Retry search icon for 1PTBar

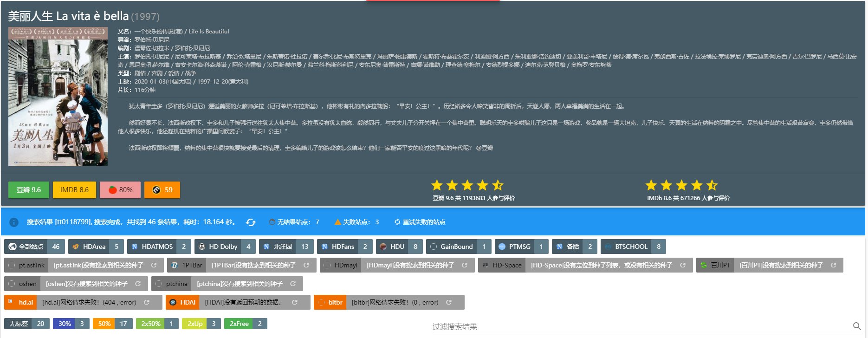pyautogui.click(x=306, y=265)
